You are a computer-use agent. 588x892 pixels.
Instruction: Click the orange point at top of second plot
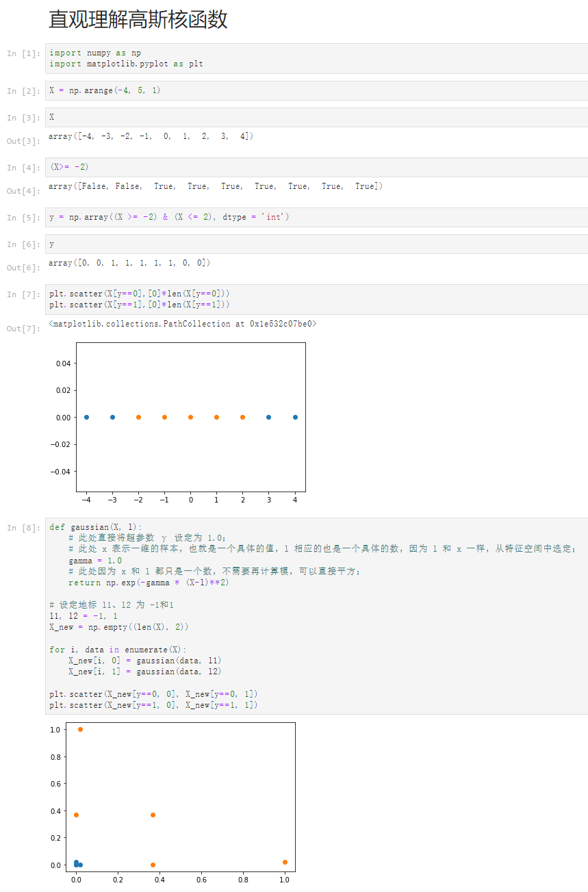click(80, 729)
